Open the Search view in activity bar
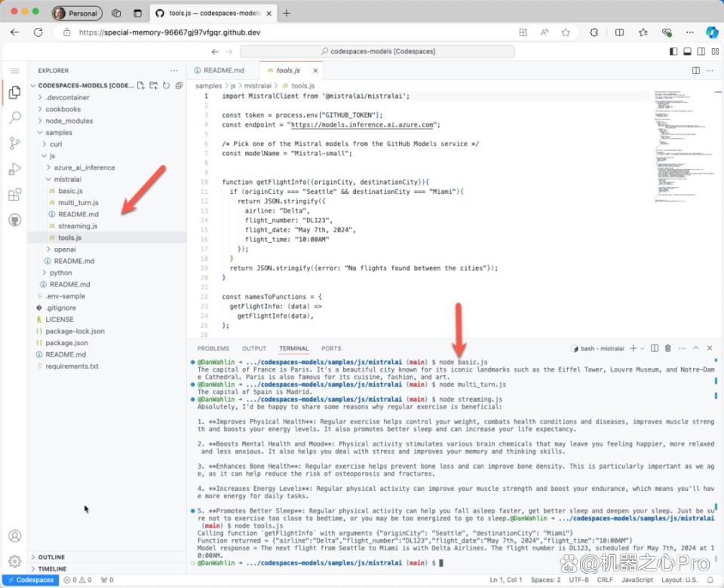724x588 pixels. pyautogui.click(x=15, y=118)
